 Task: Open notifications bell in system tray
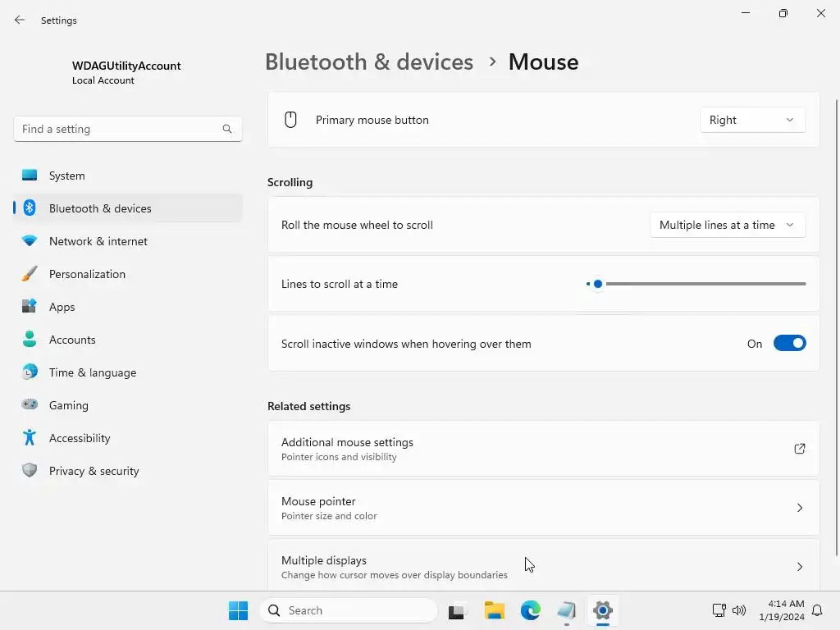pos(818,610)
